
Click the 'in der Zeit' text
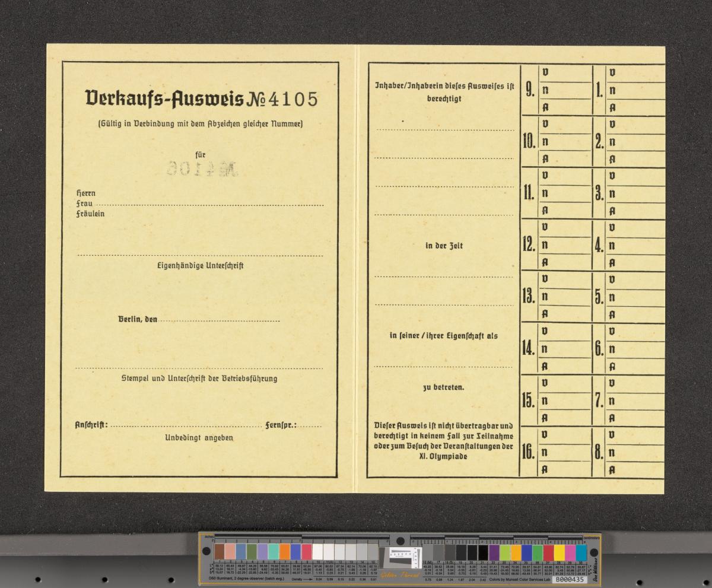click(x=444, y=246)
